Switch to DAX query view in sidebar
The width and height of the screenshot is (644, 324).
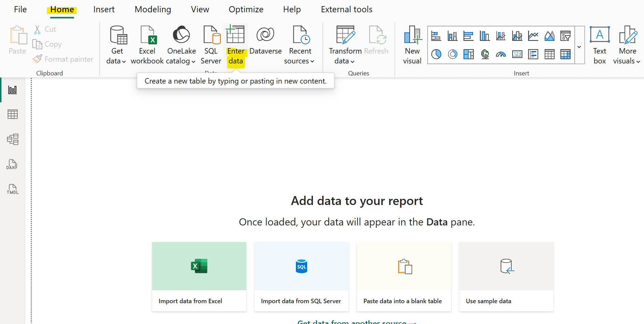point(12,164)
